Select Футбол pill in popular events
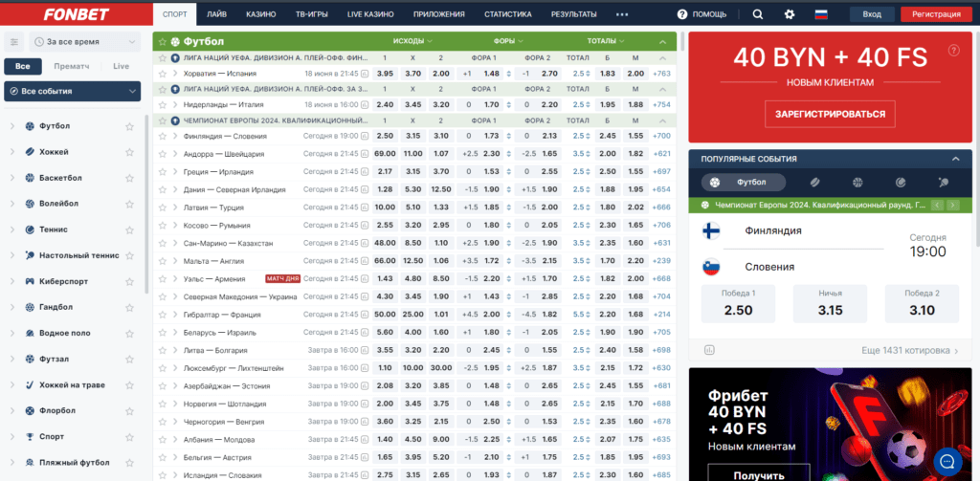 [743, 183]
